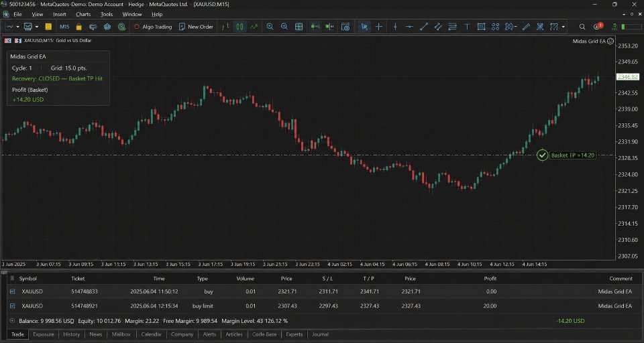Viewport: 644px width, 343px height.
Task: Select the trendline drawing tool
Action: [424, 27]
